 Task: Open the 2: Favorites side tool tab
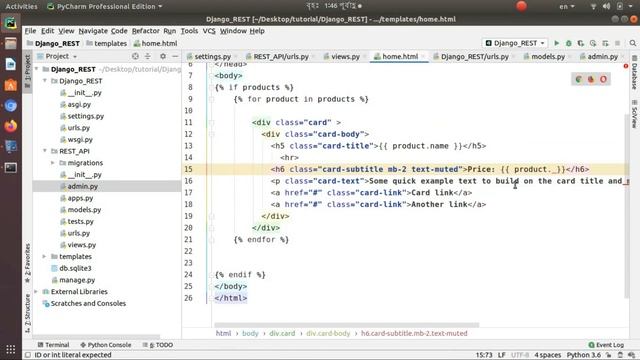pyautogui.click(x=27, y=263)
